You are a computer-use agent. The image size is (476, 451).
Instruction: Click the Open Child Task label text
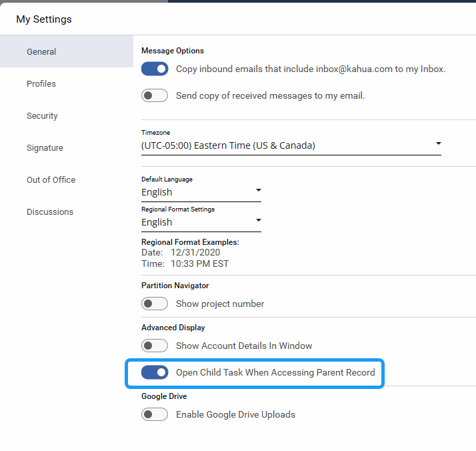click(x=275, y=372)
